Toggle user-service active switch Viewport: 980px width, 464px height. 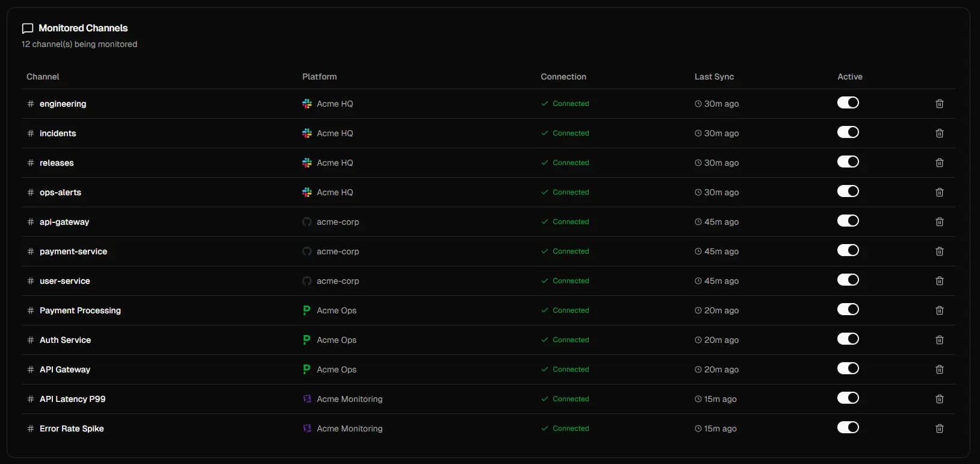coord(848,280)
